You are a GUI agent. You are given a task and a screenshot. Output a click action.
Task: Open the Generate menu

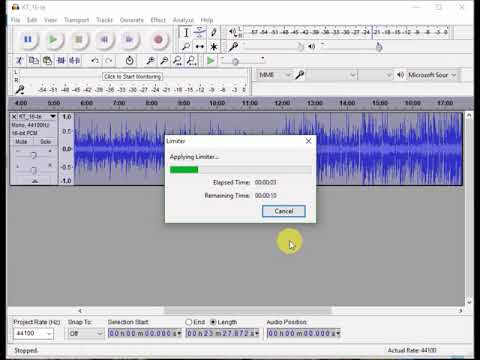[x=132, y=20]
